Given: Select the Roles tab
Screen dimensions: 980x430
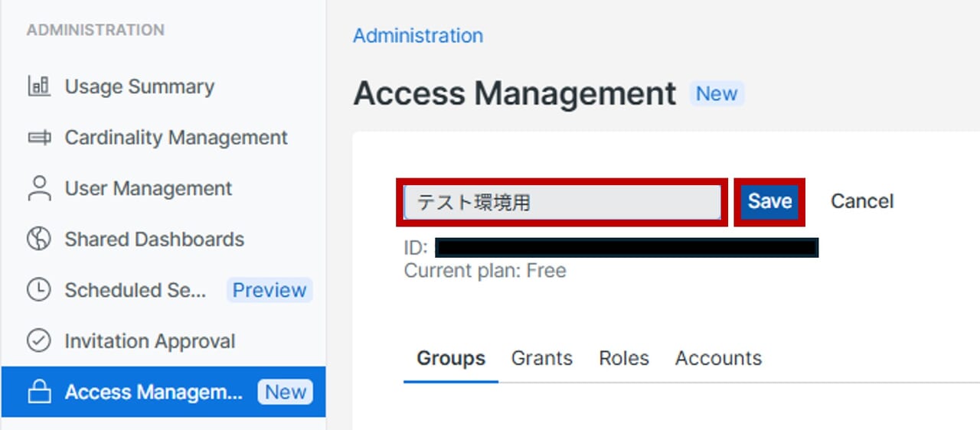Looking at the screenshot, I should click(x=623, y=358).
